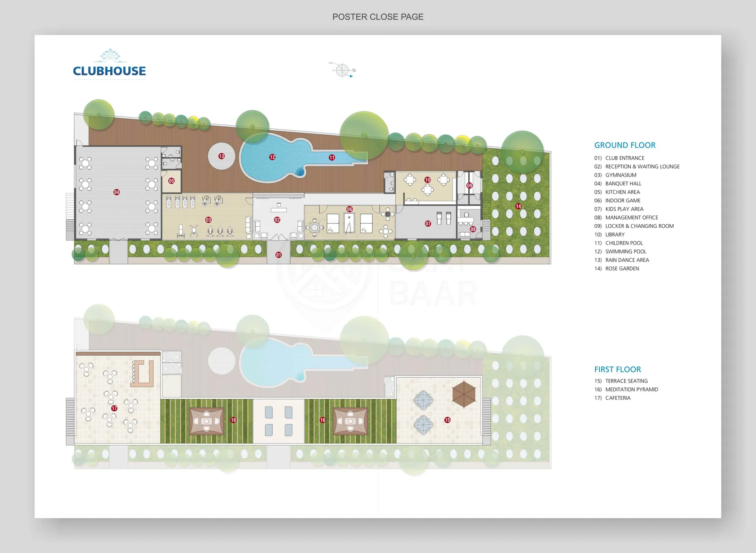
Task: Click the CLUBHOUSE title text
Action: pyautogui.click(x=109, y=71)
